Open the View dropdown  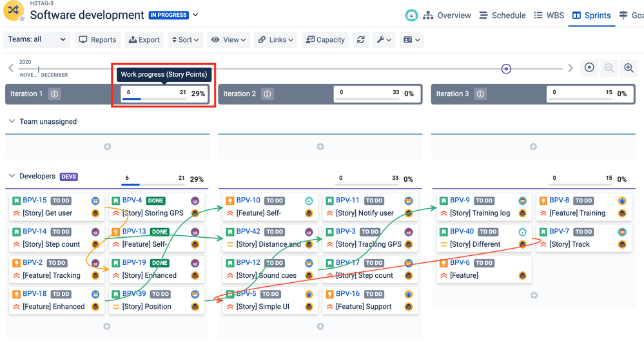click(x=228, y=40)
